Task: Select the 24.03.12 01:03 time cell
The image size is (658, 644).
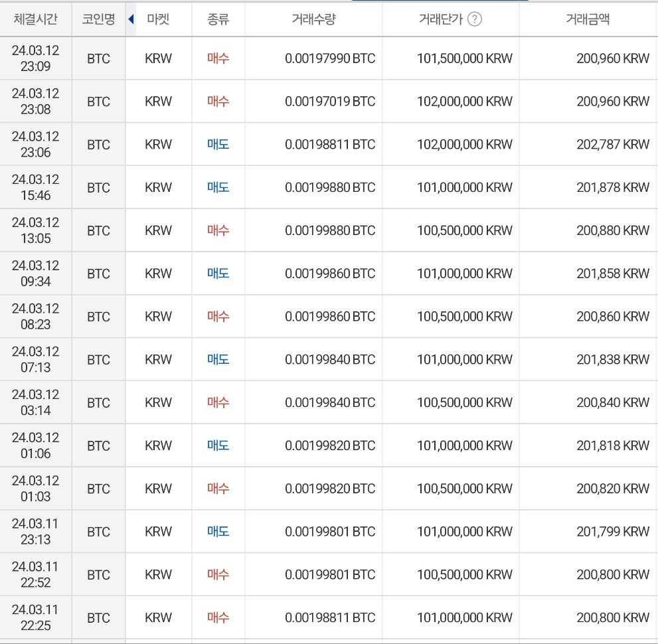Action: [36, 489]
